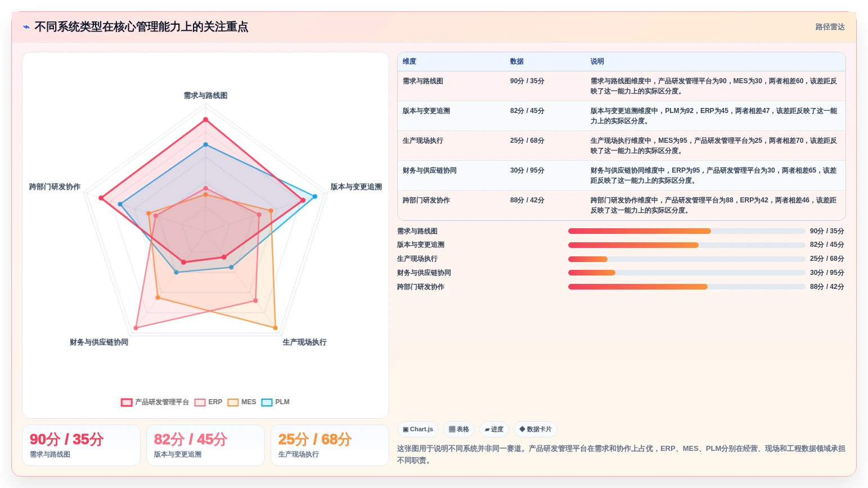The height and width of the screenshot is (488, 868).
Task: Toggle 产品研发管理平台 legend entry
Action: (x=155, y=402)
